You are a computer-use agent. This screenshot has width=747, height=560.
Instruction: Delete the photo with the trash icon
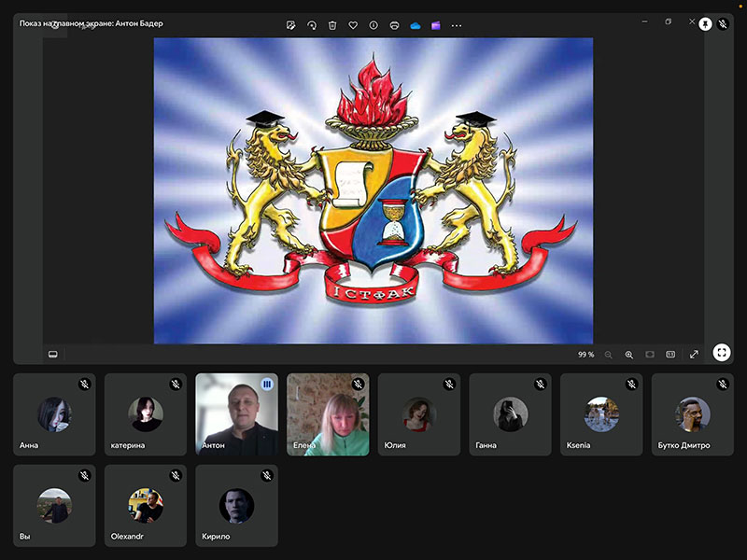pos(332,25)
